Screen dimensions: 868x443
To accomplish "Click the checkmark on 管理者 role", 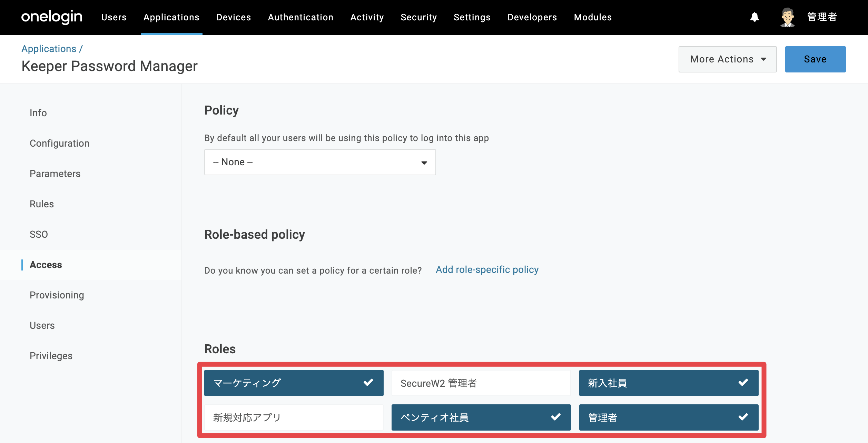I will click(743, 417).
